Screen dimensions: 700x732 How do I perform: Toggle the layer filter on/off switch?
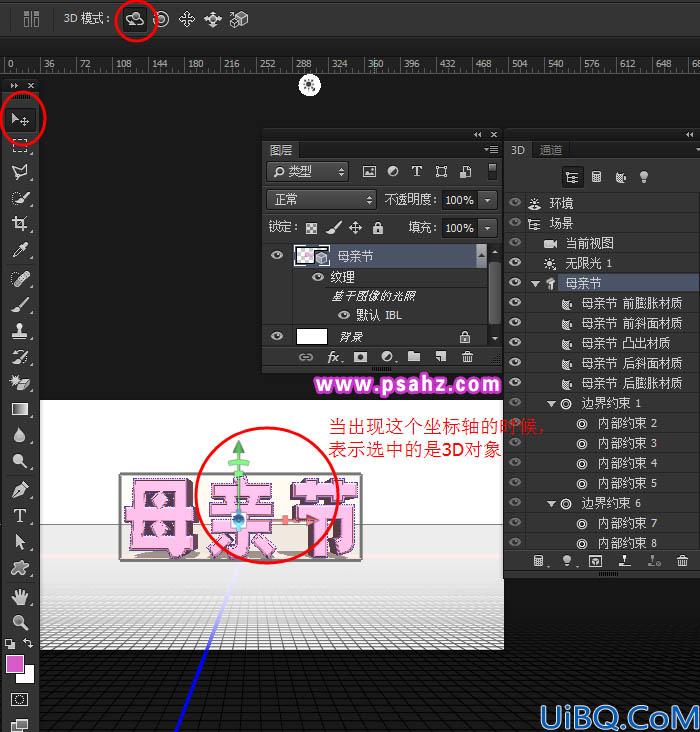[x=492, y=171]
